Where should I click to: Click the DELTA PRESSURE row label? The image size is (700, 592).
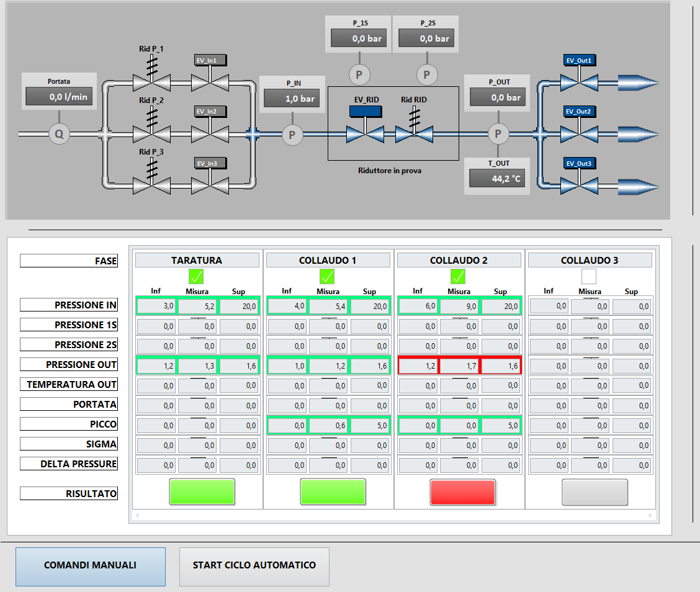pyautogui.click(x=69, y=464)
